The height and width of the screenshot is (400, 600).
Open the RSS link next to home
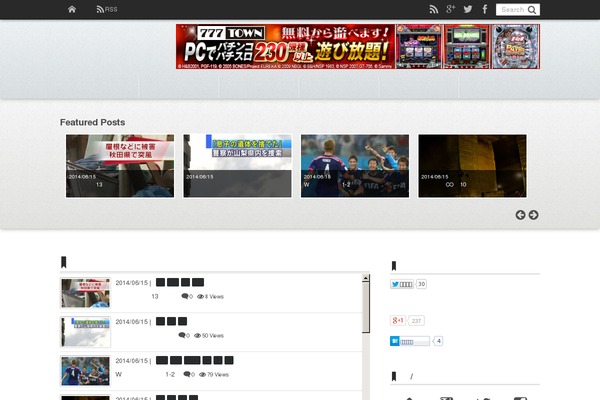pos(107,9)
